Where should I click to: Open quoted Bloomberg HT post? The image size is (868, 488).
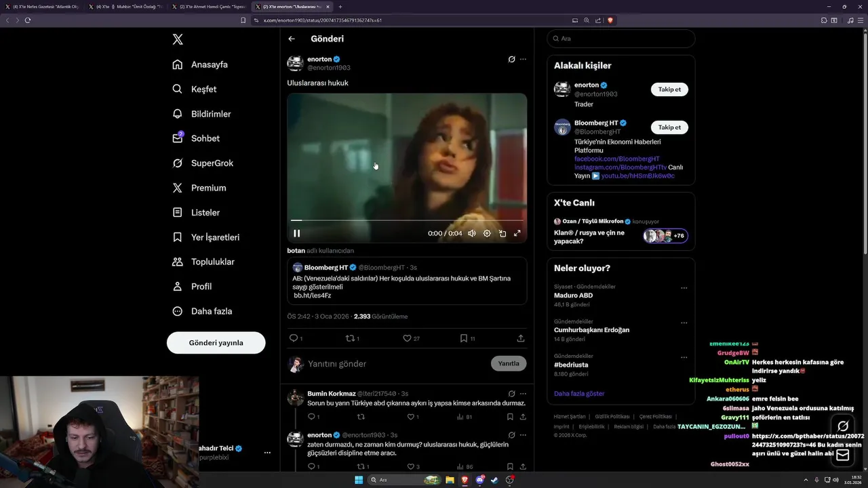(407, 281)
